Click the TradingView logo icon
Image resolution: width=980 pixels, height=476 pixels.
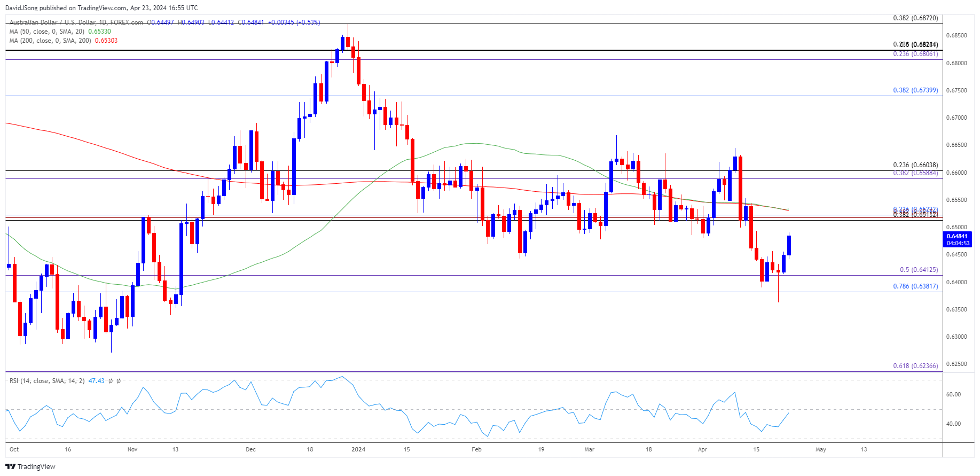pos(10,466)
